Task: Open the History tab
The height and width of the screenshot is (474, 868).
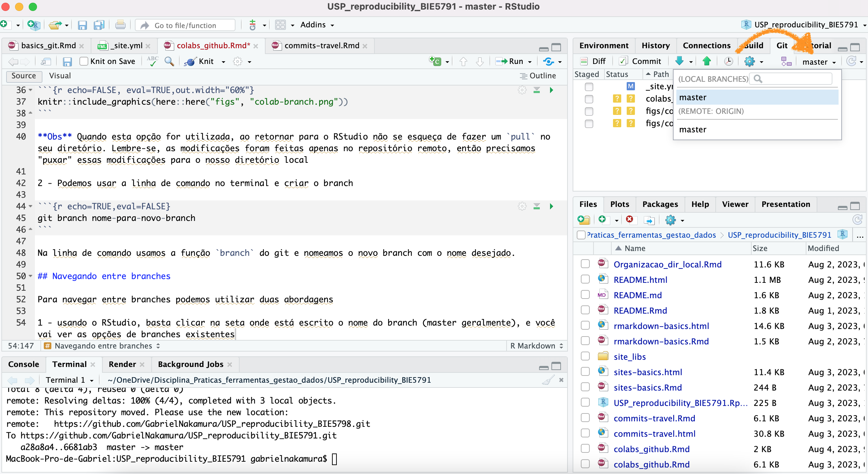Action: click(655, 46)
